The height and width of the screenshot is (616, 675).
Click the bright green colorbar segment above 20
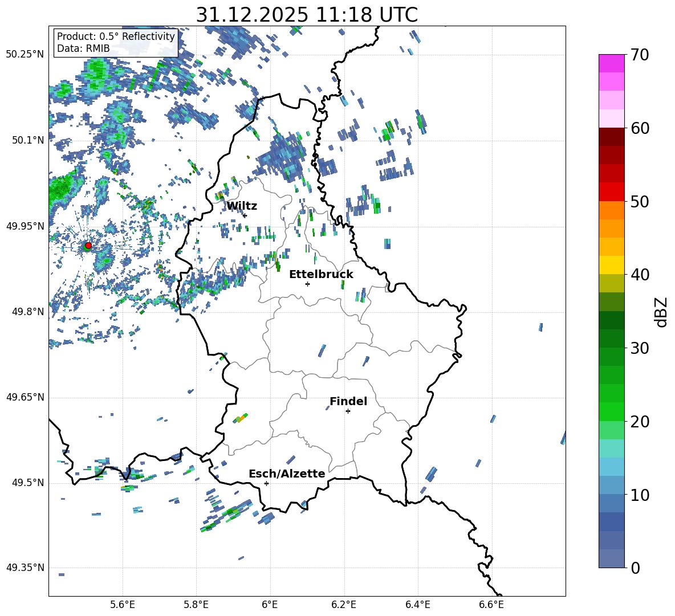point(611,411)
